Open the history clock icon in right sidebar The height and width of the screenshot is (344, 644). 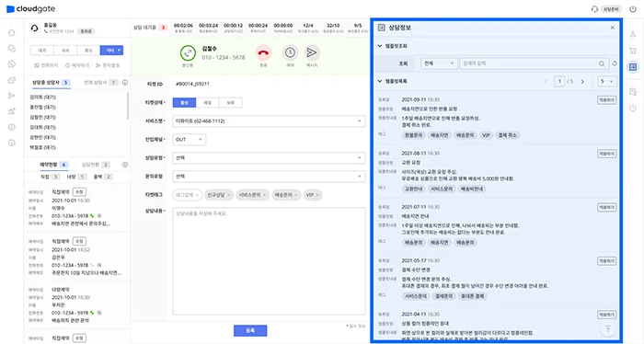pos(633,109)
